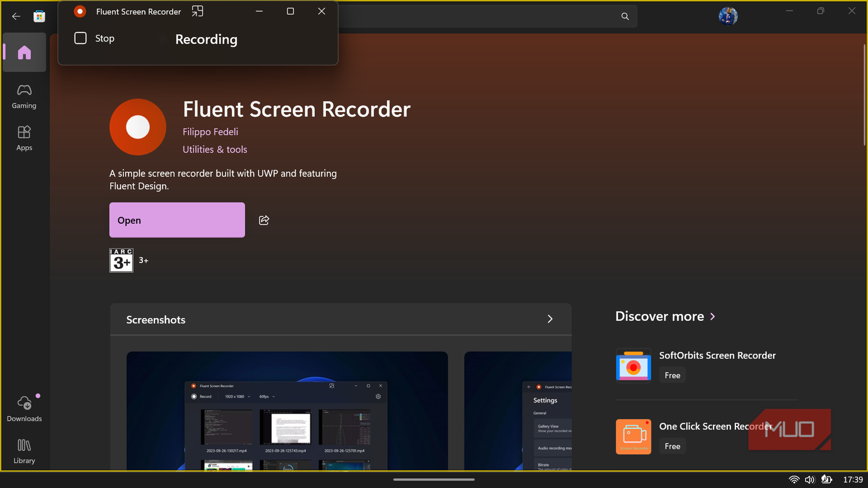The image size is (868, 488).
Task: Click the Wi-Fi icon in the system tray
Action: click(x=794, y=479)
